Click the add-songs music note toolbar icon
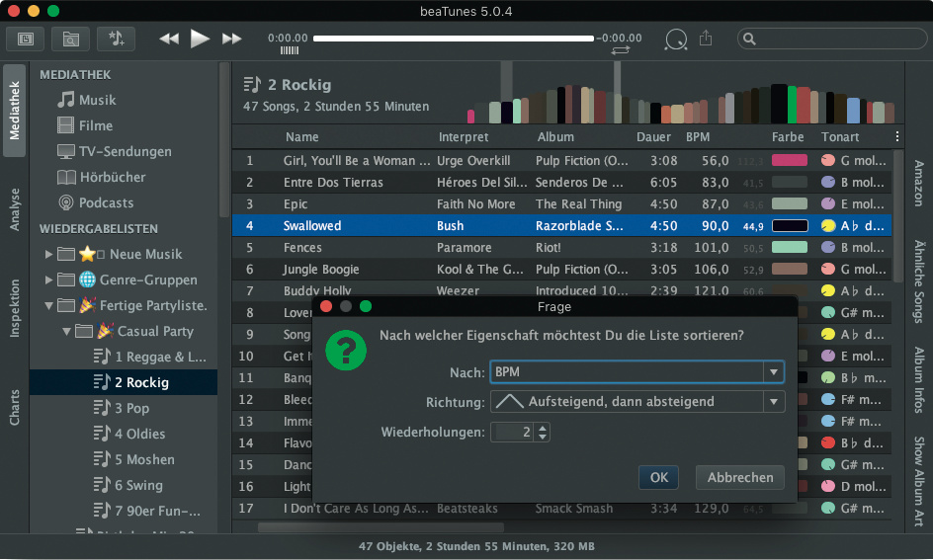Screen dimensions: 933x560 117,39
